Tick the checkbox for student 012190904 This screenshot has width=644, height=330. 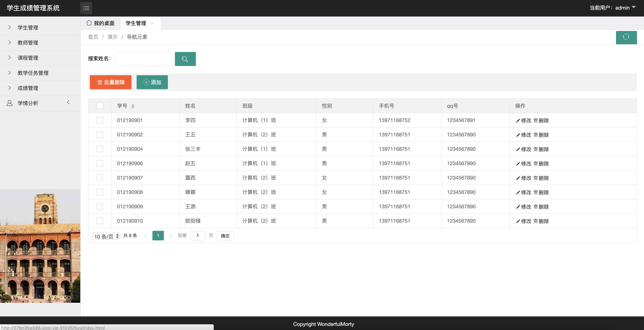(100, 149)
